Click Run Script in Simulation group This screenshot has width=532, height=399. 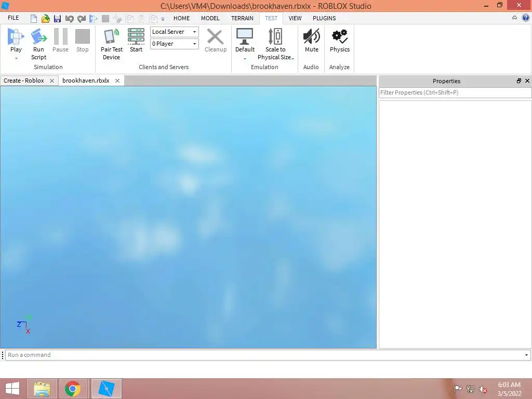pos(38,44)
